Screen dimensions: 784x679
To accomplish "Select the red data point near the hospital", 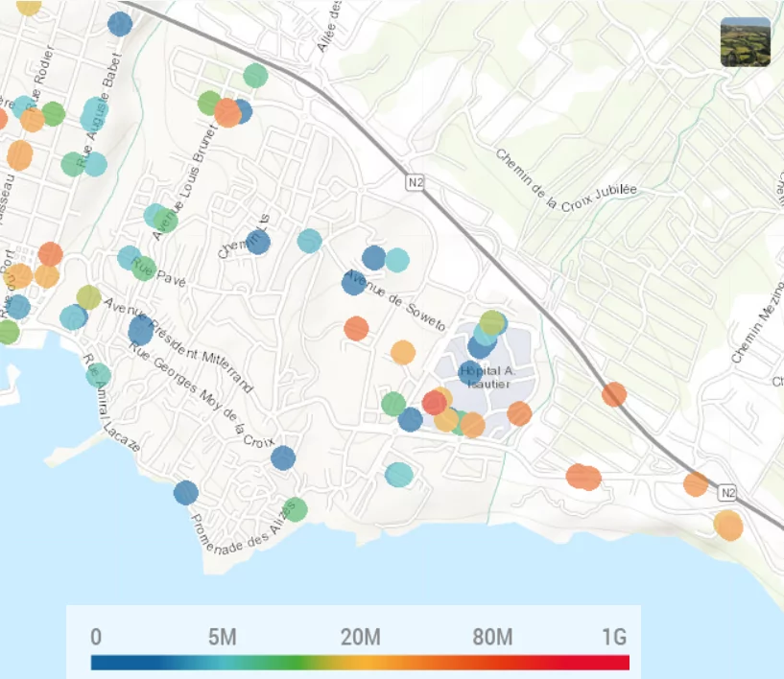I will pos(435,402).
